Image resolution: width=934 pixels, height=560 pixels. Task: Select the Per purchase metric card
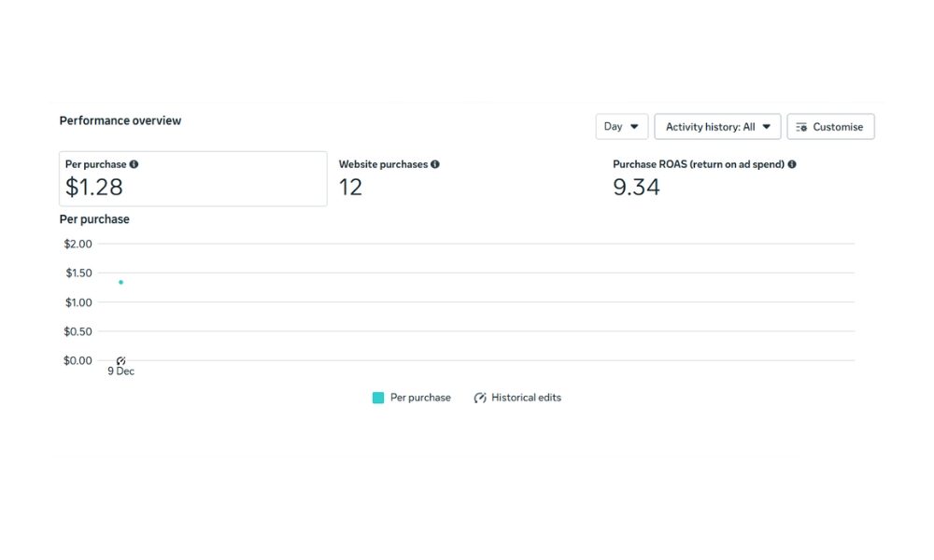(x=193, y=178)
